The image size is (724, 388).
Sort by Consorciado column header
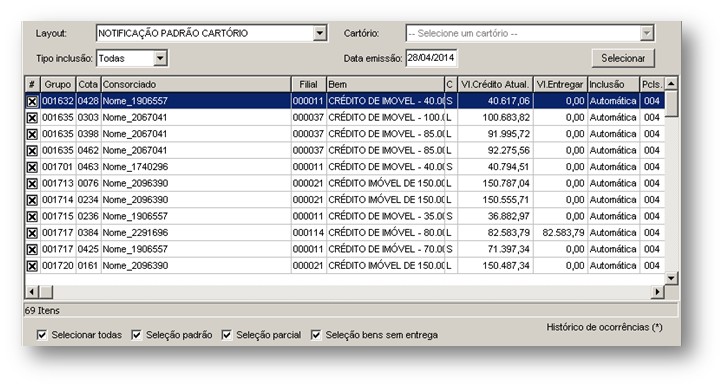196,85
